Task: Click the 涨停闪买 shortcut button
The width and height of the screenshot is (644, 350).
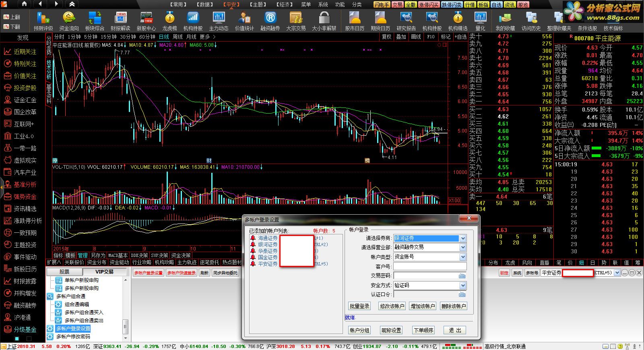Action: (429, 5)
